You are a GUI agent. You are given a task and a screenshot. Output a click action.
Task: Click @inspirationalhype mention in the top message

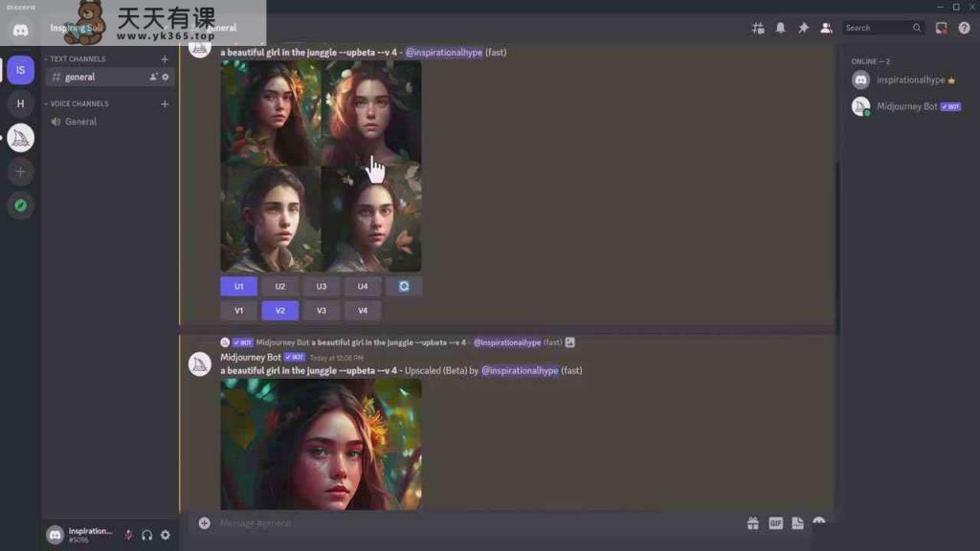point(444,53)
